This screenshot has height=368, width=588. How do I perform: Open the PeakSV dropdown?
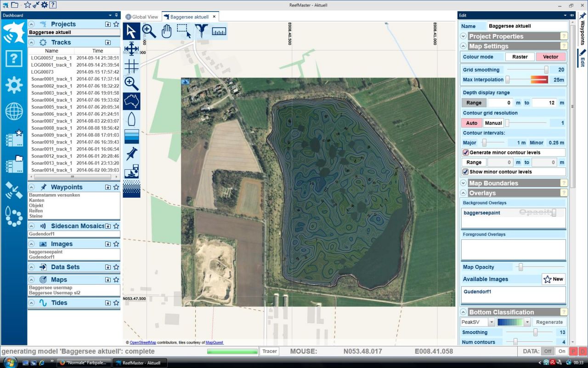click(x=491, y=322)
